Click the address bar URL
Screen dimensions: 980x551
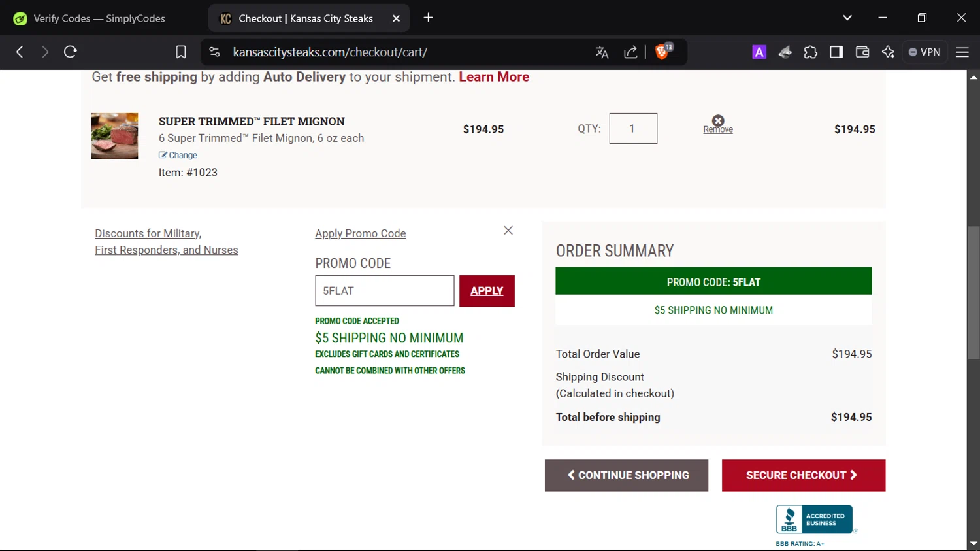coord(330,52)
